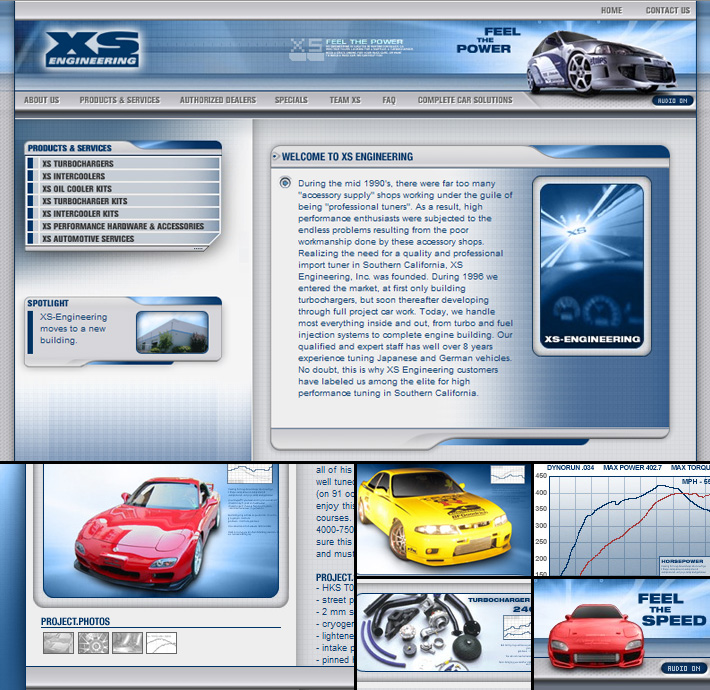Select TEAM XS in navigation bar

click(345, 100)
